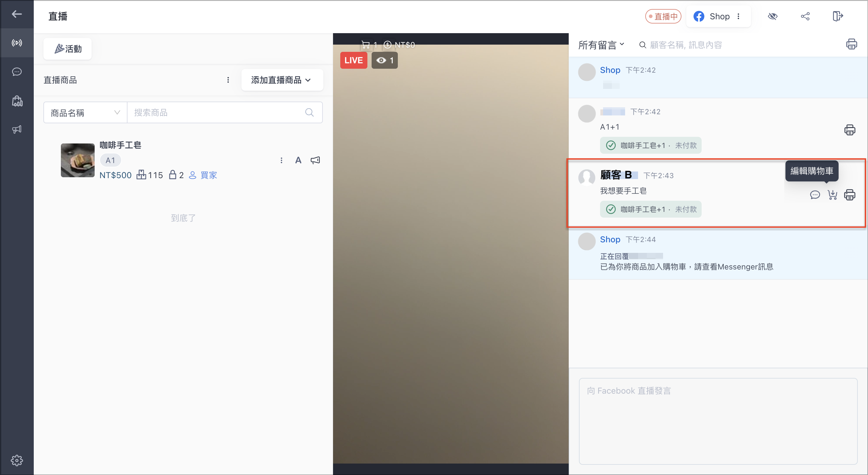
Task: Open the store analytics sidebar icon
Action: click(x=17, y=101)
